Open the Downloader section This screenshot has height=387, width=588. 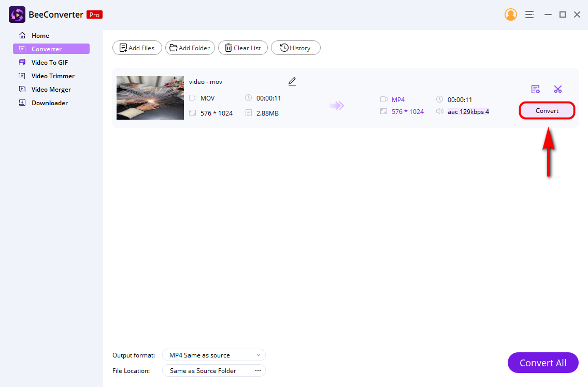tap(51, 103)
